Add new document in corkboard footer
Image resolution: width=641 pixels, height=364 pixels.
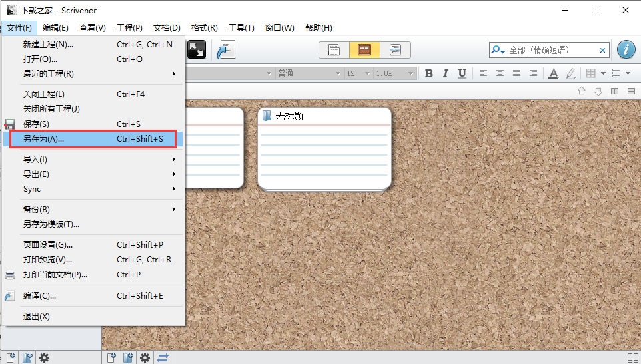point(111,358)
